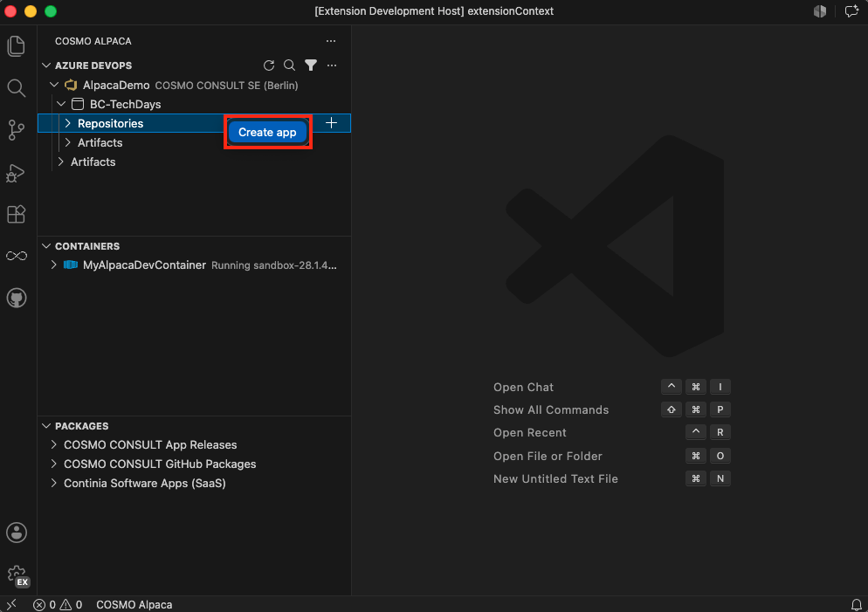
Task: Open the Search view in activity bar
Action: [x=16, y=88]
